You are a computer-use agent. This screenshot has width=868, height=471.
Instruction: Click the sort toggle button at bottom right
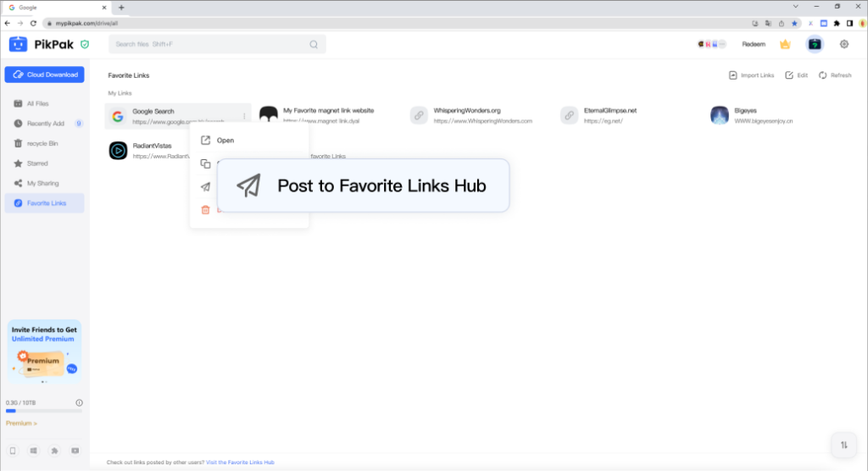[x=843, y=444]
